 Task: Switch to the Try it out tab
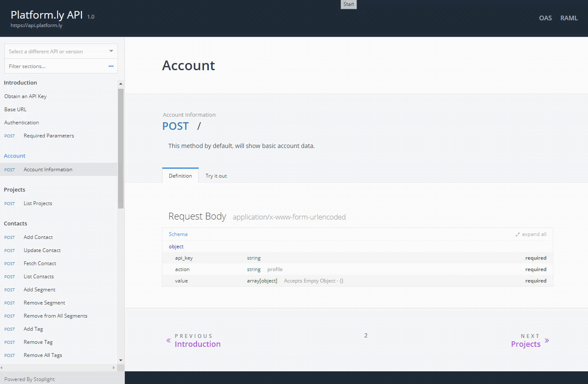tap(216, 176)
